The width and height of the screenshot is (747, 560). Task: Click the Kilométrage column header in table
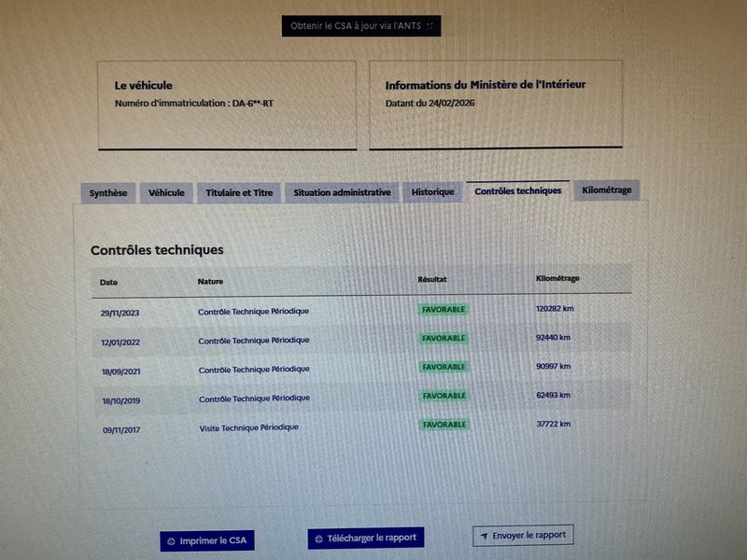pyautogui.click(x=557, y=278)
